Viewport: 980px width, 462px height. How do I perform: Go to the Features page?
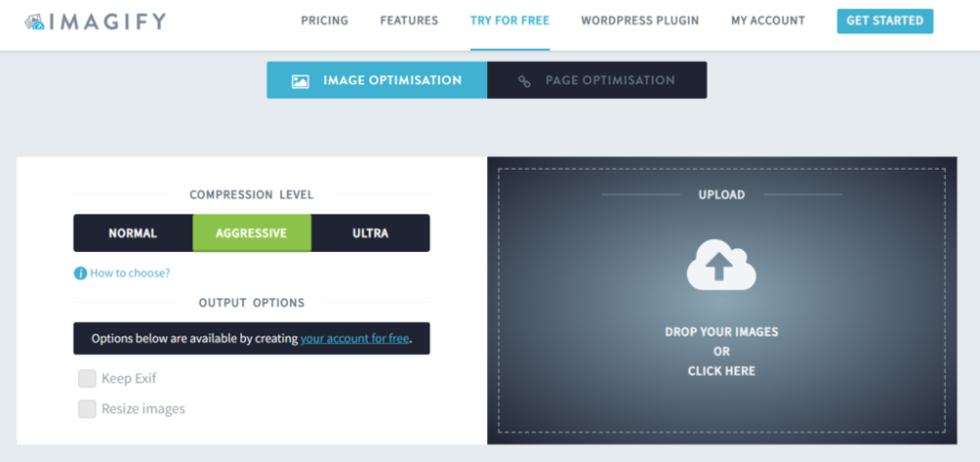[x=409, y=21]
